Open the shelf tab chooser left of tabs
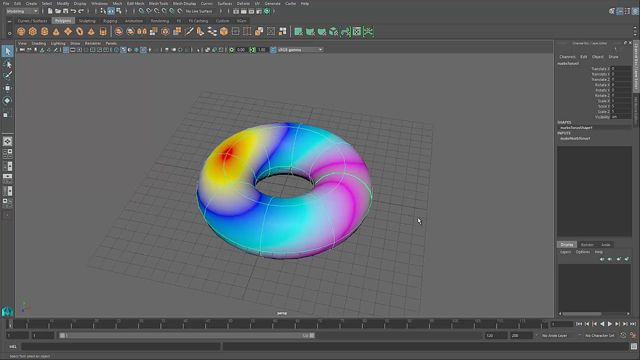Image resolution: width=640 pixels, height=360 pixels. pyautogui.click(x=9, y=21)
